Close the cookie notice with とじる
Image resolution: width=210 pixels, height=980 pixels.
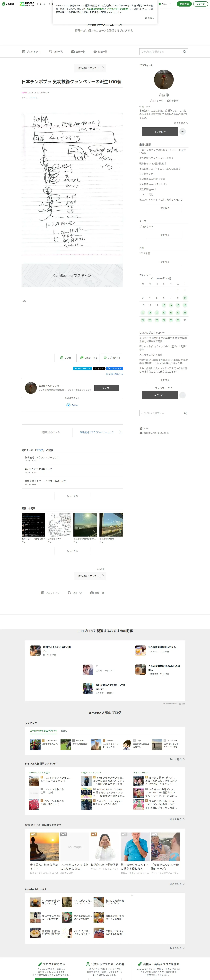[x=149, y=18]
